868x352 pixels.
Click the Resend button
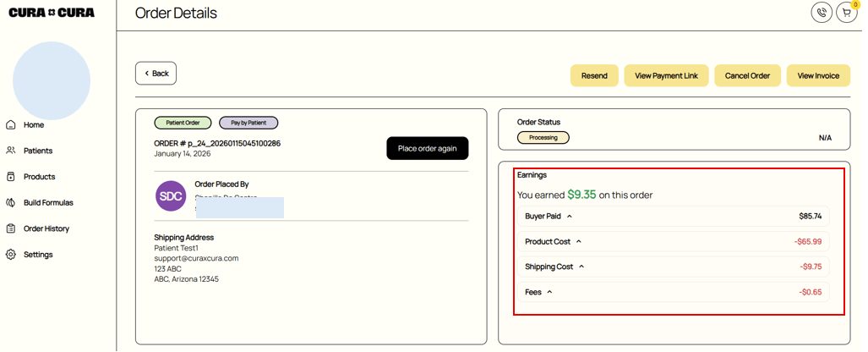tap(594, 75)
